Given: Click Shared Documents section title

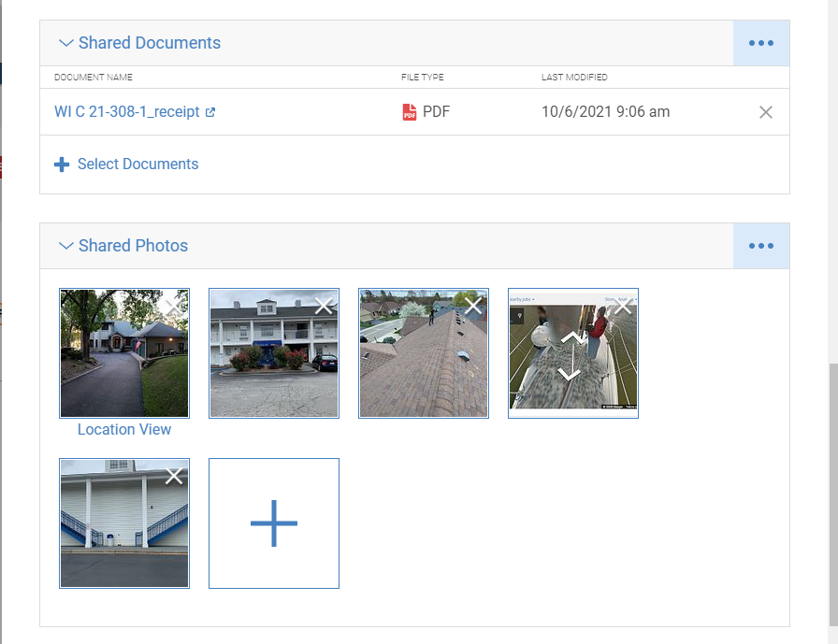Looking at the screenshot, I should click(x=150, y=43).
